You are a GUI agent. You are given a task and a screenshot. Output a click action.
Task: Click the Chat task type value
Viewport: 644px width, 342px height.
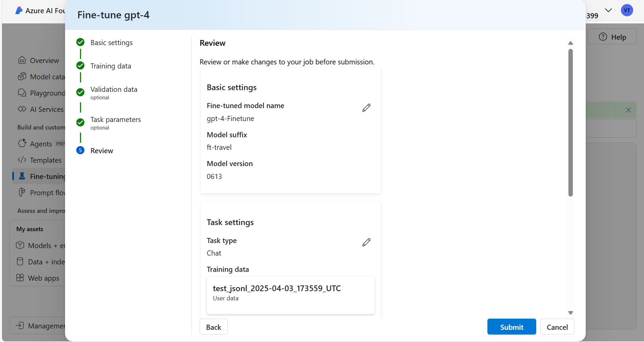(214, 253)
